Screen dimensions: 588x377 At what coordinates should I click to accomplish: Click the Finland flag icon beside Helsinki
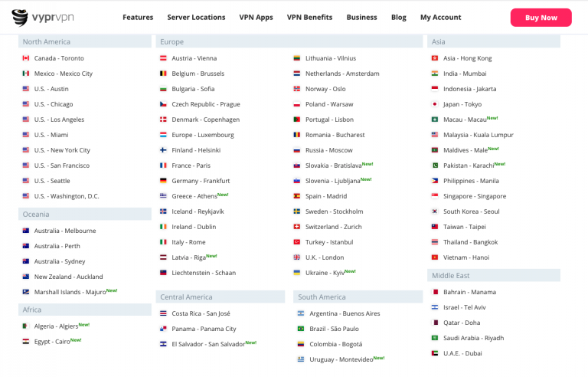pyautogui.click(x=163, y=150)
